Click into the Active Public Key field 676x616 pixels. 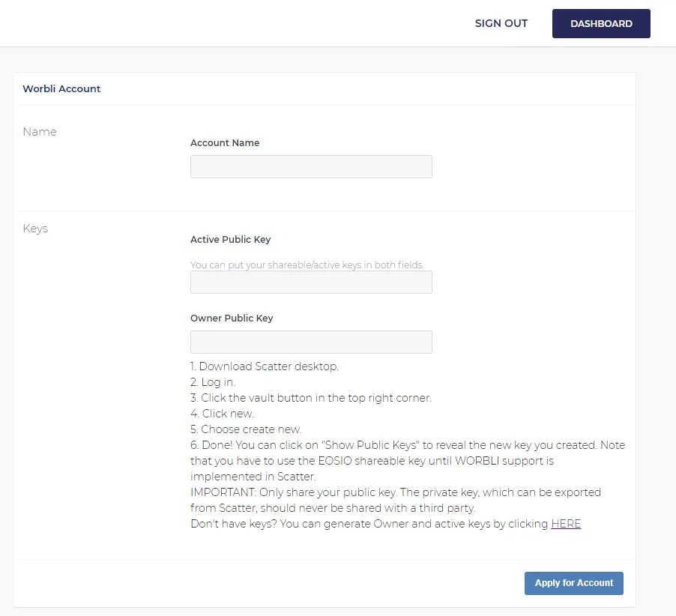point(311,283)
